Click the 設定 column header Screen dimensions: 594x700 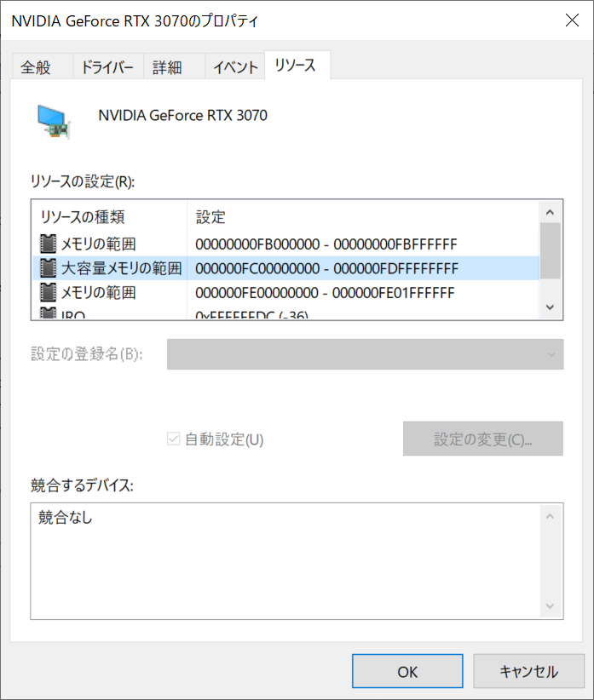pos(363,217)
